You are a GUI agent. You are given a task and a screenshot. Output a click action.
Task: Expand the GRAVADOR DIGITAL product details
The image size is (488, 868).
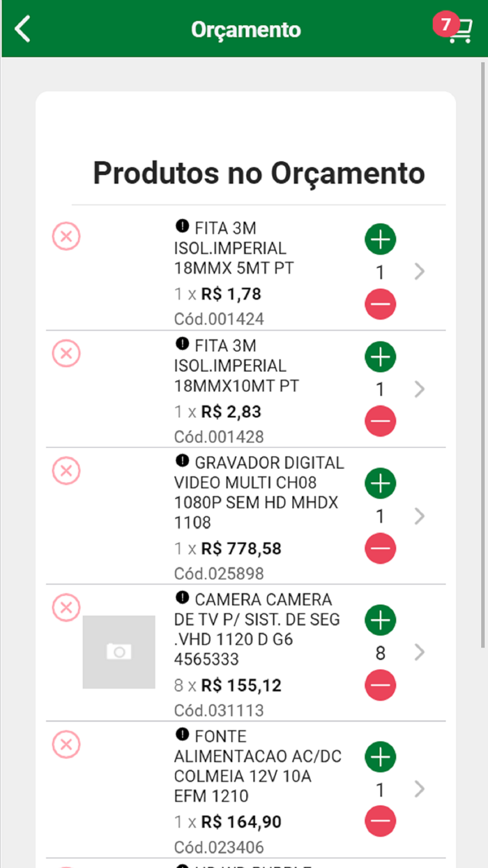click(419, 516)
